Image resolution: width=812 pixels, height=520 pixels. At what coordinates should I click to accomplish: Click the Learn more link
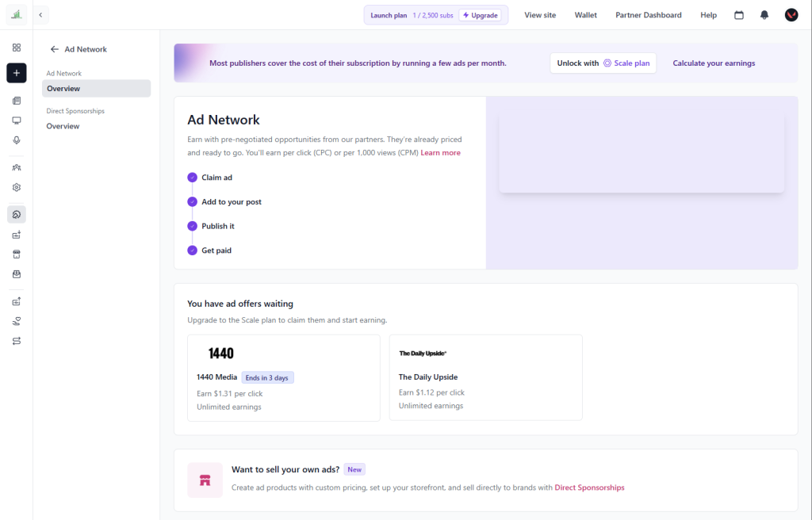440,153
